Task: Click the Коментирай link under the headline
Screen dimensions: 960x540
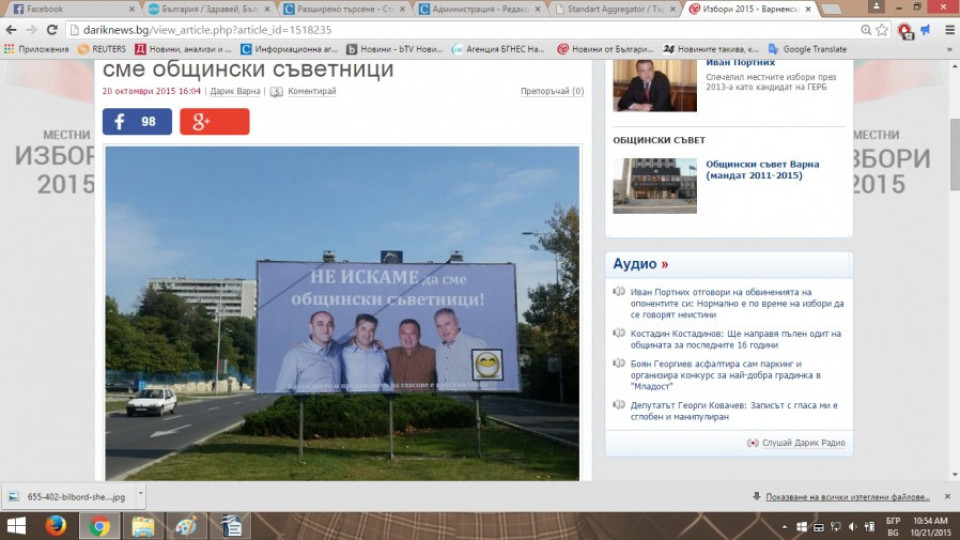Action: (312, 91)
